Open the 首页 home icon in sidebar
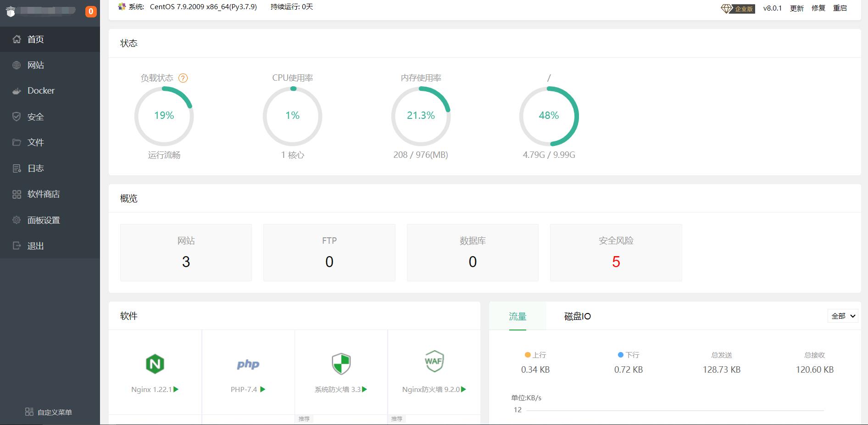 coord(17,39)
